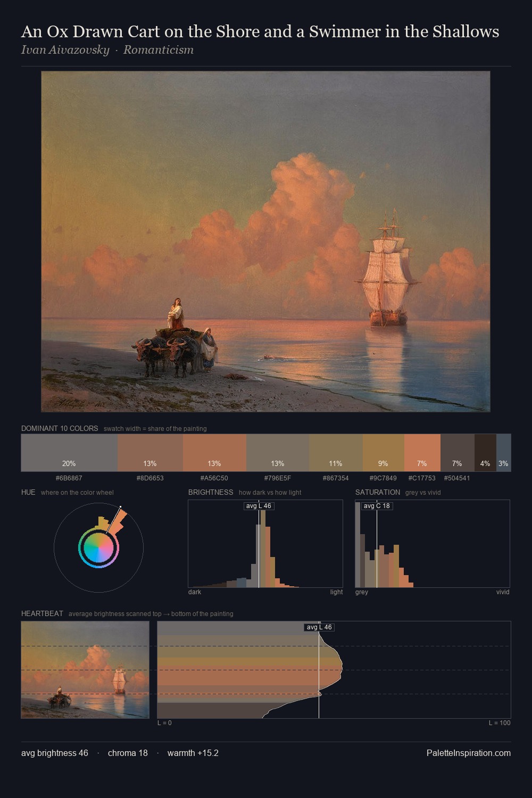Click the avg C 18 label

[x=377, y=506]
